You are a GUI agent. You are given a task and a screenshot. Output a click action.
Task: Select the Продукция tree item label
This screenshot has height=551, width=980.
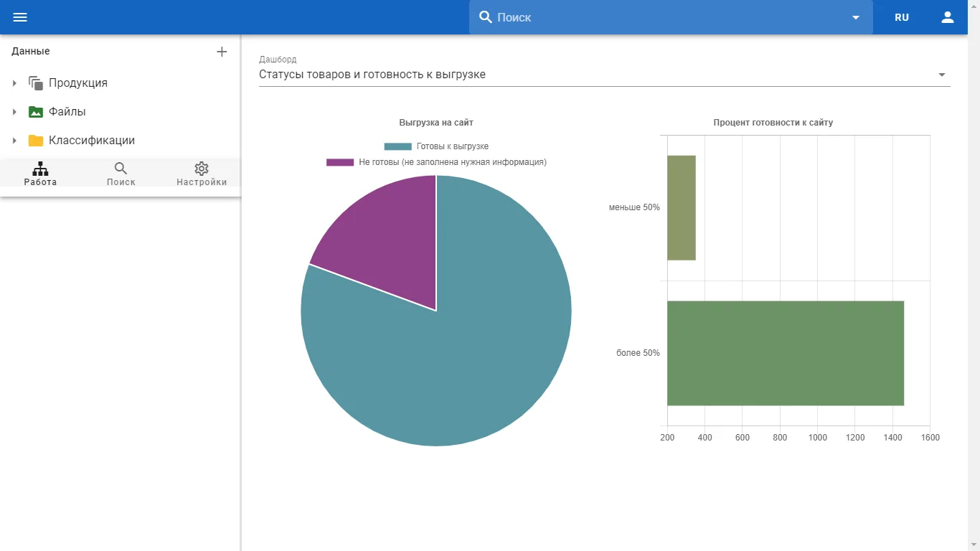tap(78, 83)
